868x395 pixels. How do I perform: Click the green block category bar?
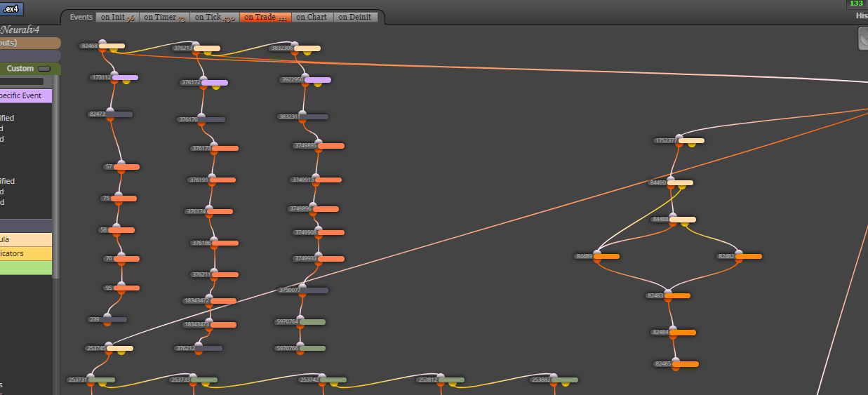(26, 267)
